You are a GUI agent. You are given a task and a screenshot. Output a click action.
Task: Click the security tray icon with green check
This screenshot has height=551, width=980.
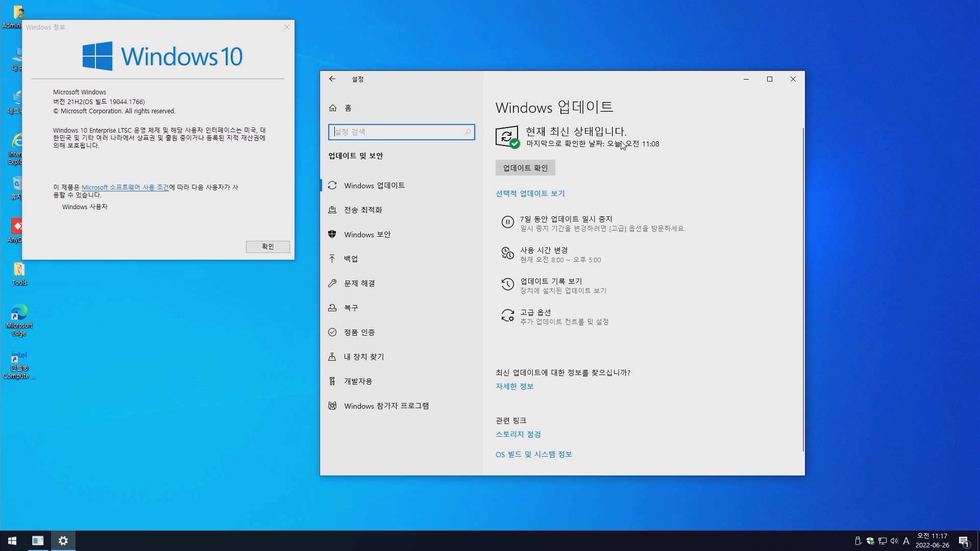coord(870,541)
